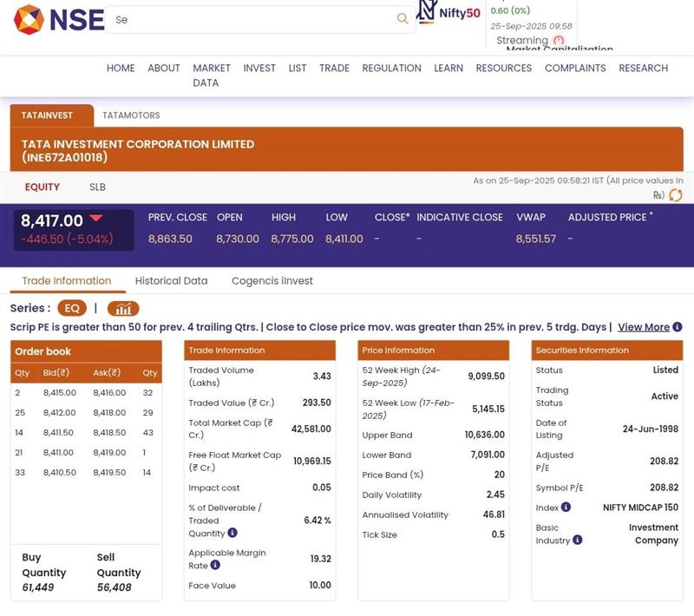Screen dimensions: 694x616
Task: Click the NSE logo
Action: [58, 19]
